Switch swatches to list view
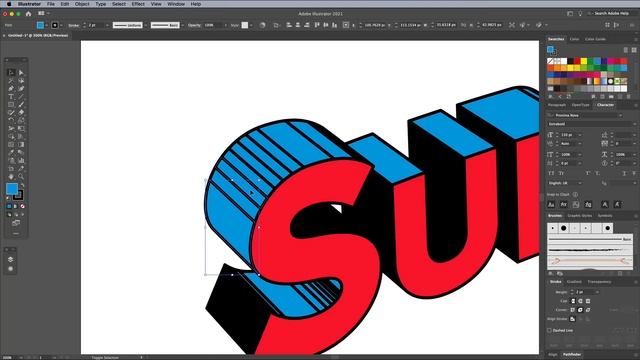Screen dimensions: 640x360 coord(626,50)
